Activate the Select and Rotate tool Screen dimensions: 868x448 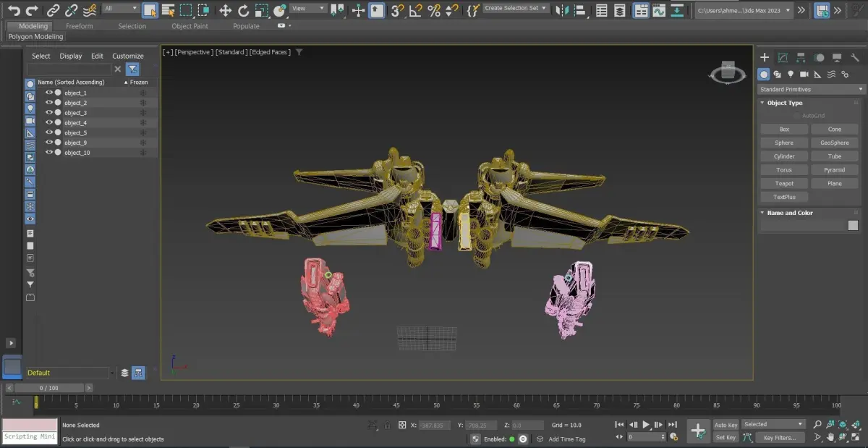tap(243, 10)
